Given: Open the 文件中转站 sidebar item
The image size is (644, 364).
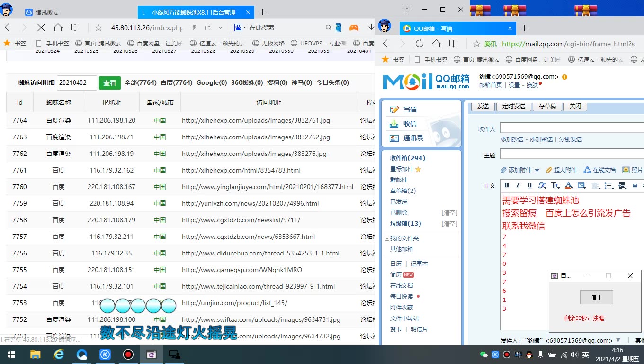Looking at the screenshot, I should (x=404, y=318).
